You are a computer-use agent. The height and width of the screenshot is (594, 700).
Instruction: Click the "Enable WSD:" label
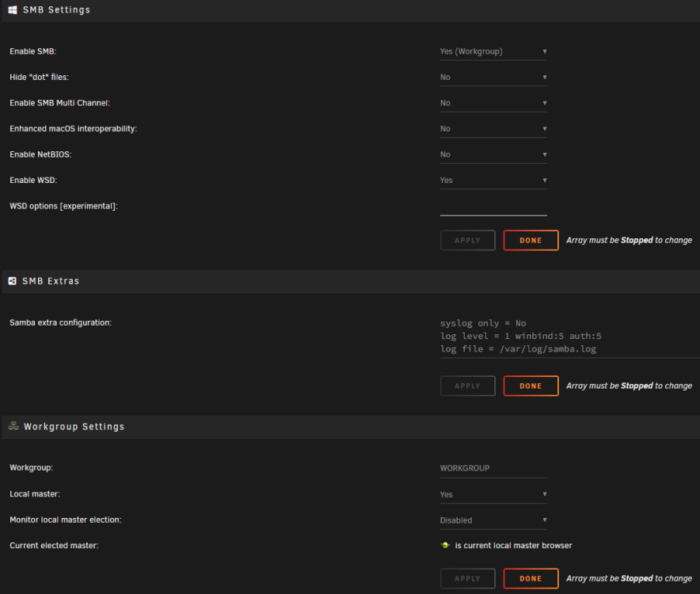click(33, 181)
